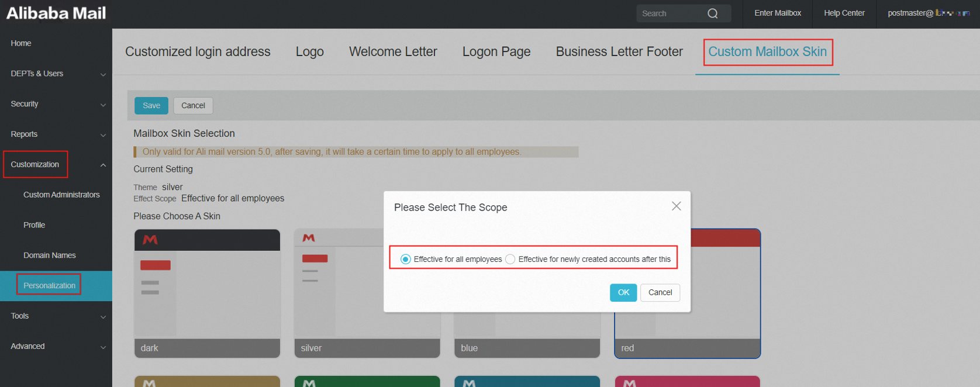Screen dimensions: 980x387
Task: Open DEPTs & Users menu item
Action: click(x=37, y=74)
